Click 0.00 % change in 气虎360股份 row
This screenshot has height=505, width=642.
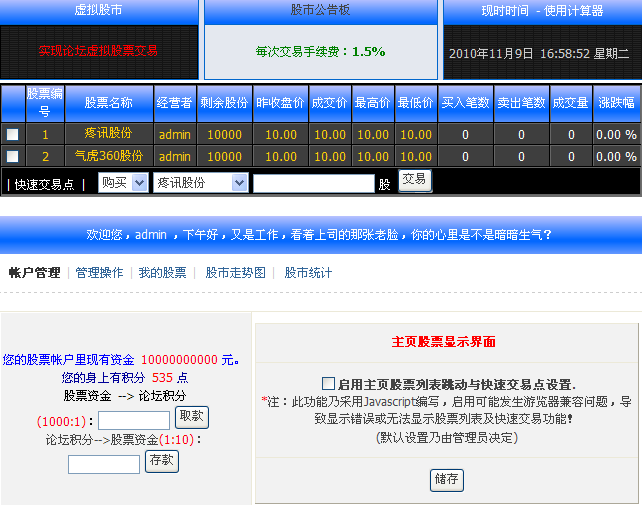616,156
